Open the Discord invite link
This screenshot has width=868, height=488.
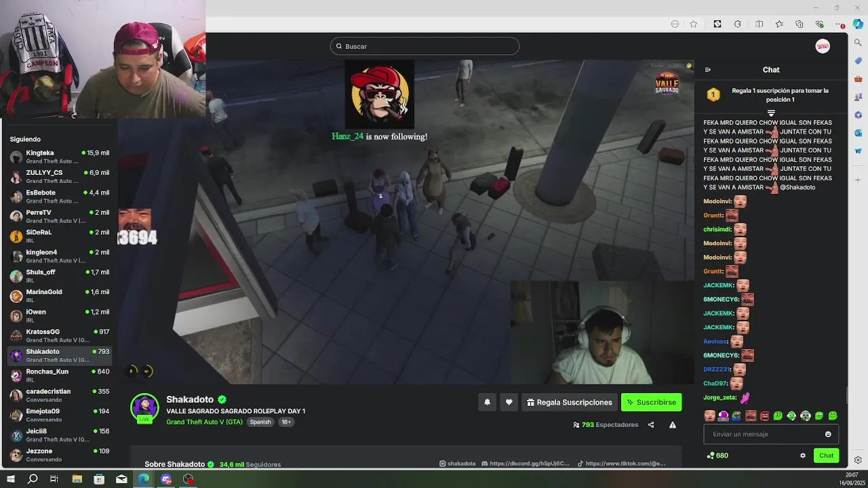tap(526, 464)
